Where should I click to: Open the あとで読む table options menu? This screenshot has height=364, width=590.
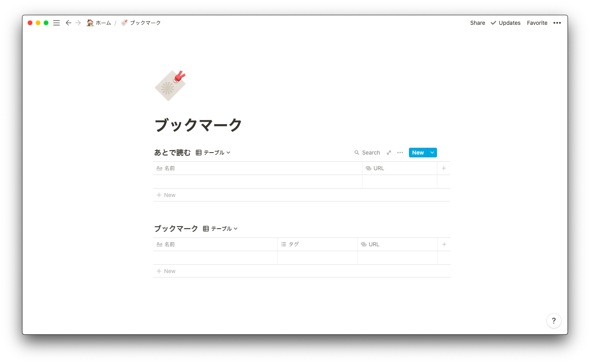400,153
